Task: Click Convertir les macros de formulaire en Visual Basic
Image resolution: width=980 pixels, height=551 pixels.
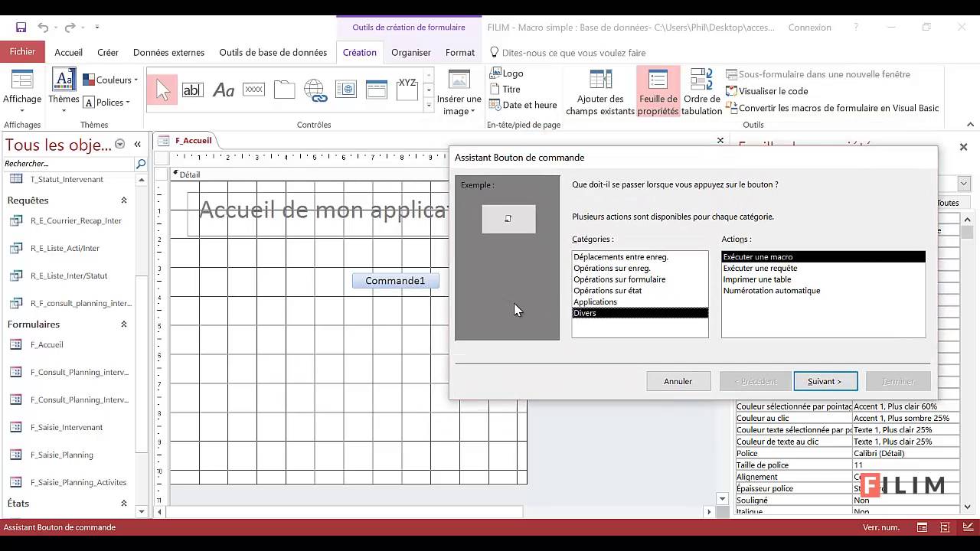Action: tap(832, 108)
